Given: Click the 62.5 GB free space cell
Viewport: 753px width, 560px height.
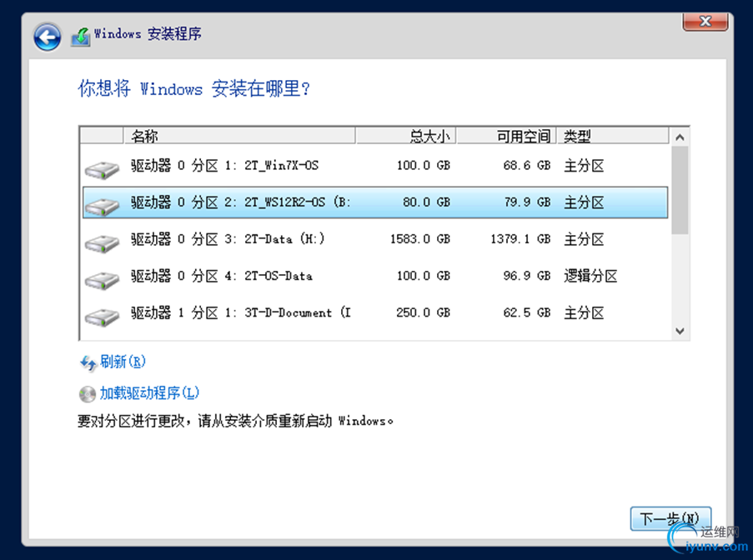Looking at the screenshot, I should (527, 312).
